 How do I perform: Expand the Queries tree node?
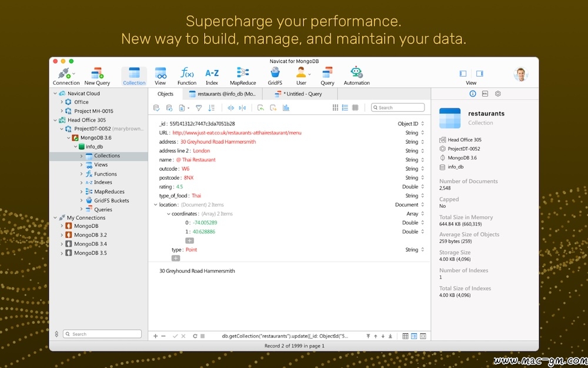81,210
